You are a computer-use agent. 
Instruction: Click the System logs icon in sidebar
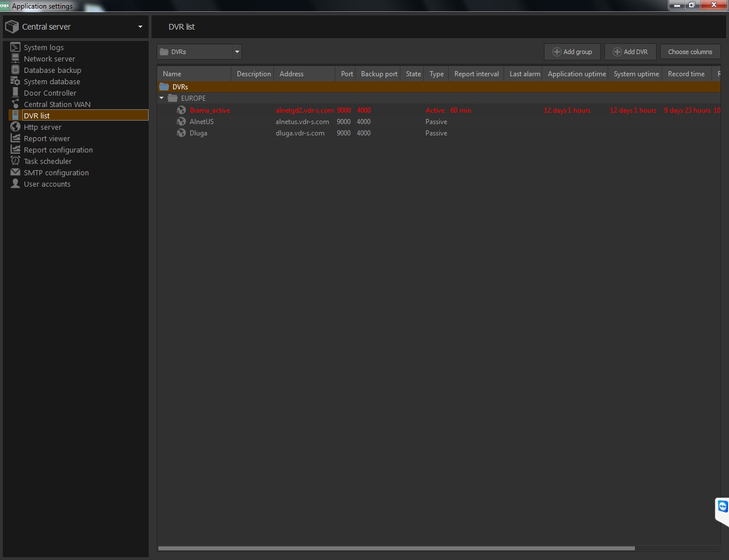[x=15, y=47]
